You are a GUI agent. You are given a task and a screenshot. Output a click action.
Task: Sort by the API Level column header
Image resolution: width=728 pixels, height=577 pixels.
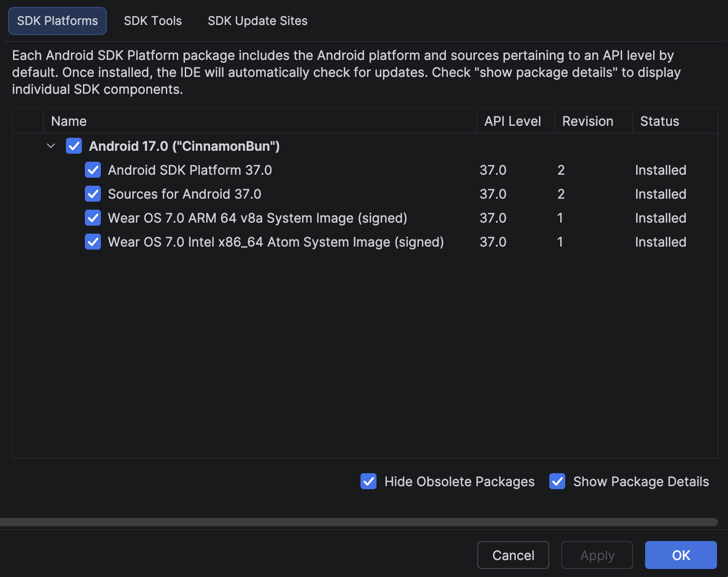tap(516, 121)
